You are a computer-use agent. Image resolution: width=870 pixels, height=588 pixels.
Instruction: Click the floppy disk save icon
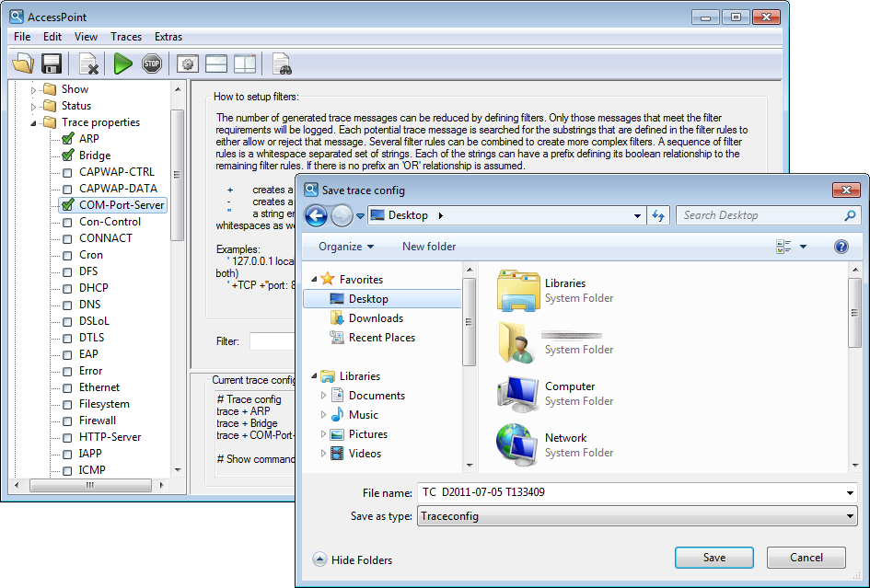pyautogui.click(x=52, y=63)
